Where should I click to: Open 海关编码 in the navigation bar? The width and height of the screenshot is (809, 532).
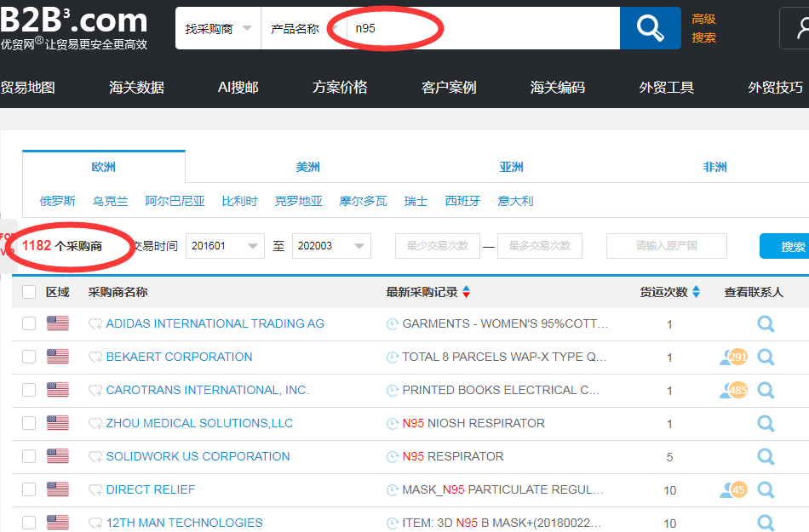coord(558,87)
